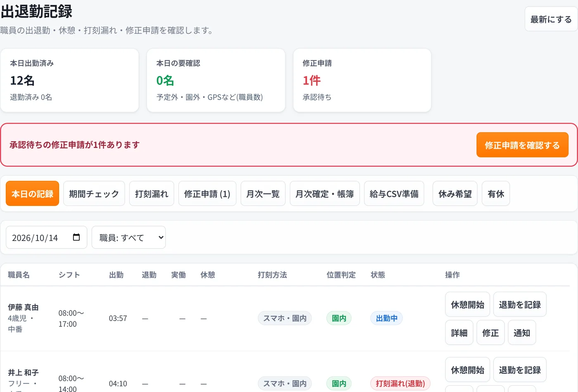Click 退勤を記録 for 井上 和子
578x392 pixels.
(520, 370)
